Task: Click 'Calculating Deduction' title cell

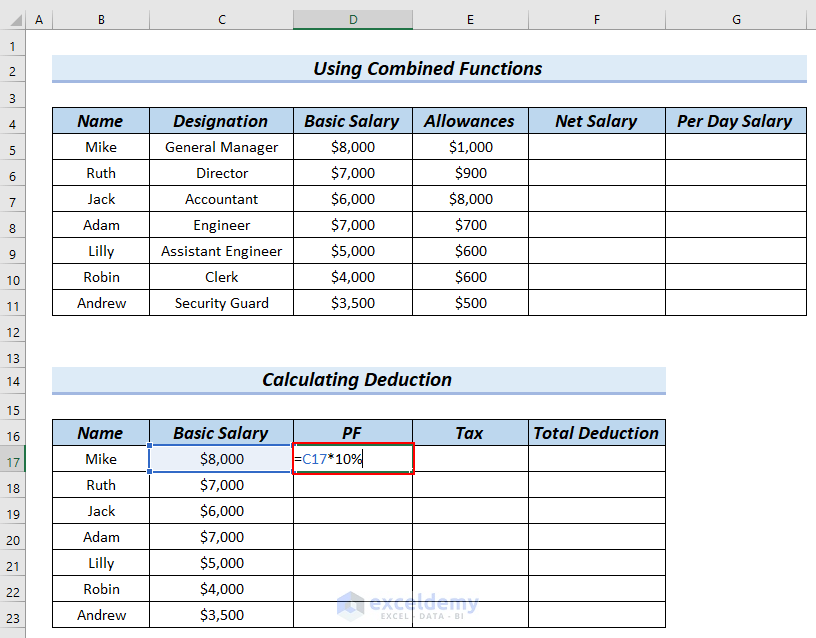Action: 359,380
